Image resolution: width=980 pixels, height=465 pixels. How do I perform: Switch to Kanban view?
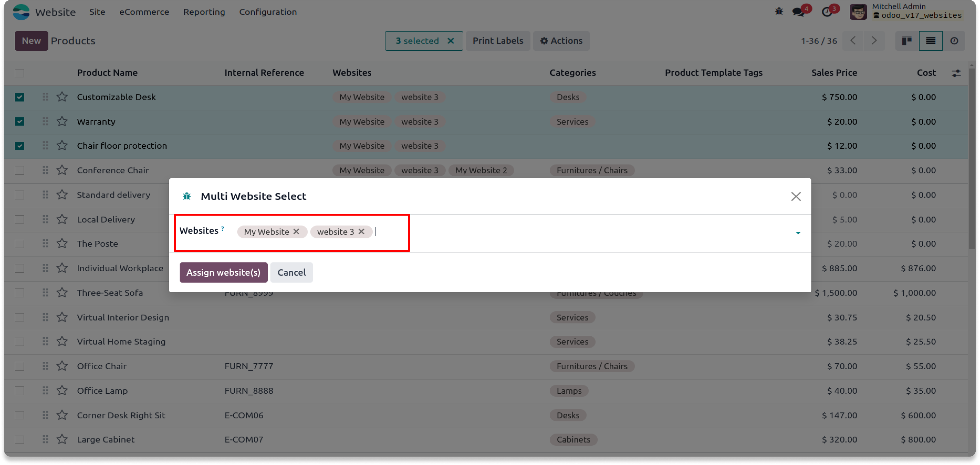(907, 41)
